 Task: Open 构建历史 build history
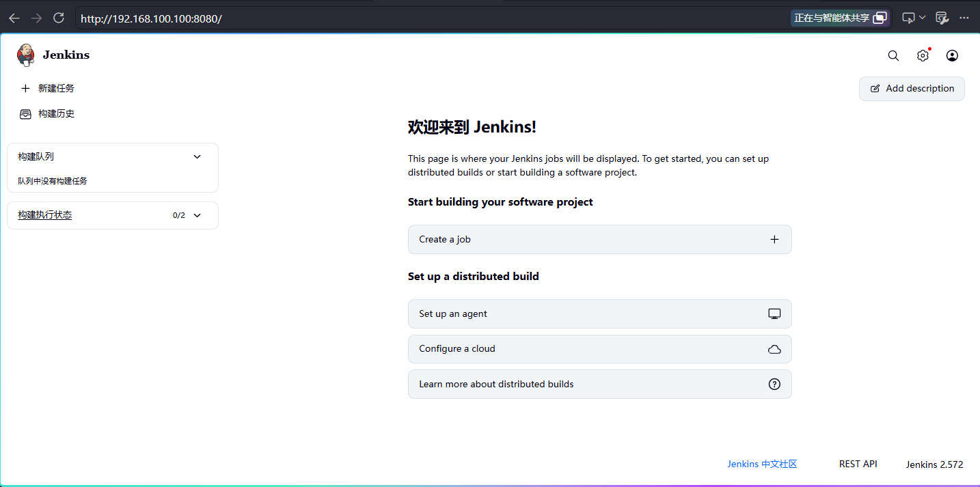(x=47, y=113)
